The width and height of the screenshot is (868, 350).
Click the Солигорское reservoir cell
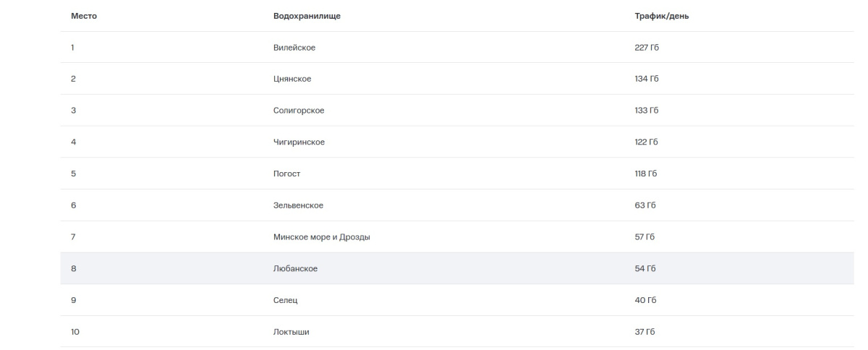[x=299, y=111]
